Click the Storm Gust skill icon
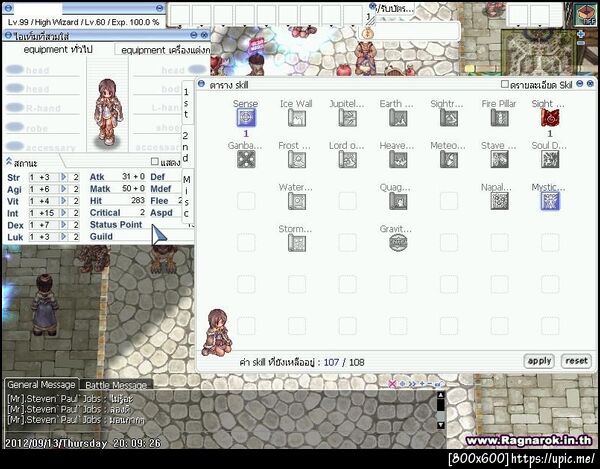Image resolution: width=600 pixels, height=469 pixels. [x=297, y=243]
